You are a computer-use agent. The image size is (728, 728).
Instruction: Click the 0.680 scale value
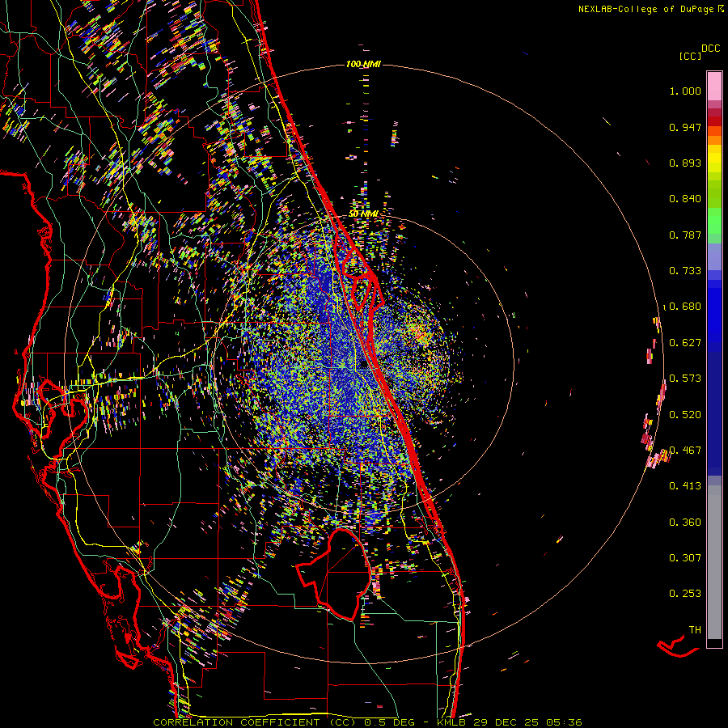point(685,307)
